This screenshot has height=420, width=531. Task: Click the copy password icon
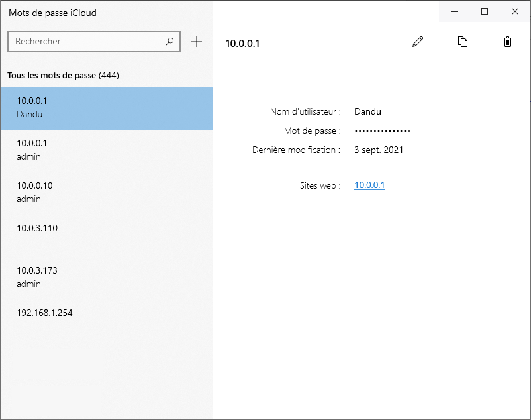coord(463,42)
